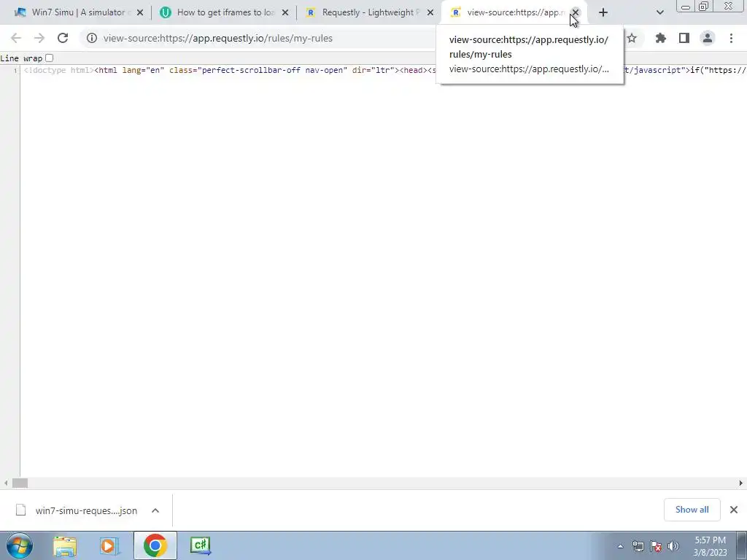Reload the current page

63,38
